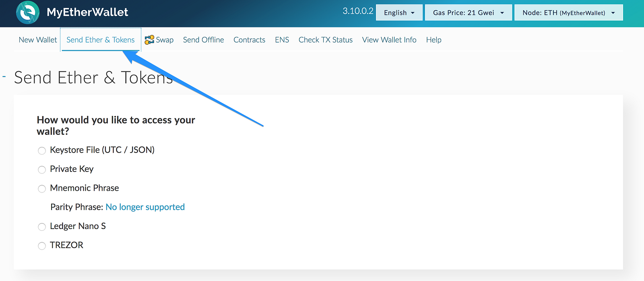Click the wallet access question heading

tap(116, 126)
